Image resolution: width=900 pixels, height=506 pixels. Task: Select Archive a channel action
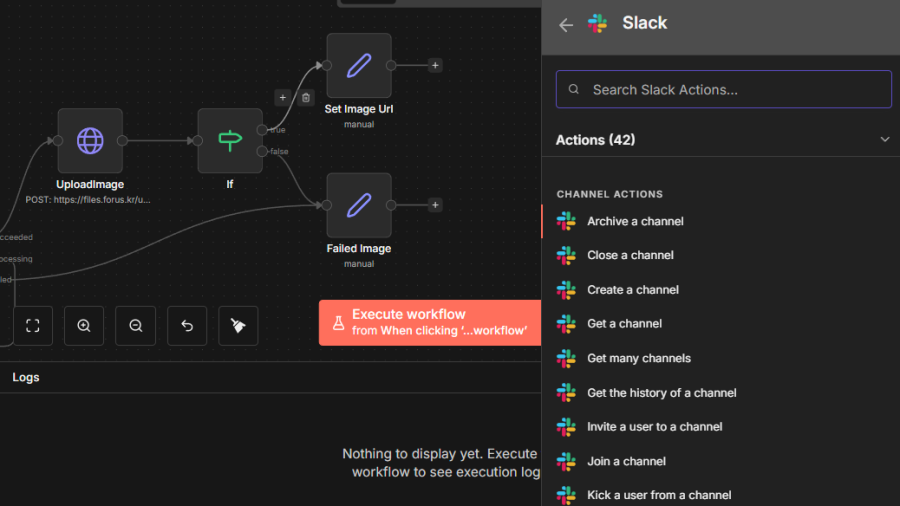pyautogui.click(x=635, y=221)
